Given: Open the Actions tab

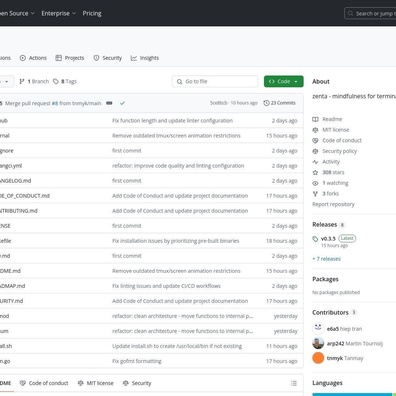Looking at the screenshot, I should (x=33, y=58).
